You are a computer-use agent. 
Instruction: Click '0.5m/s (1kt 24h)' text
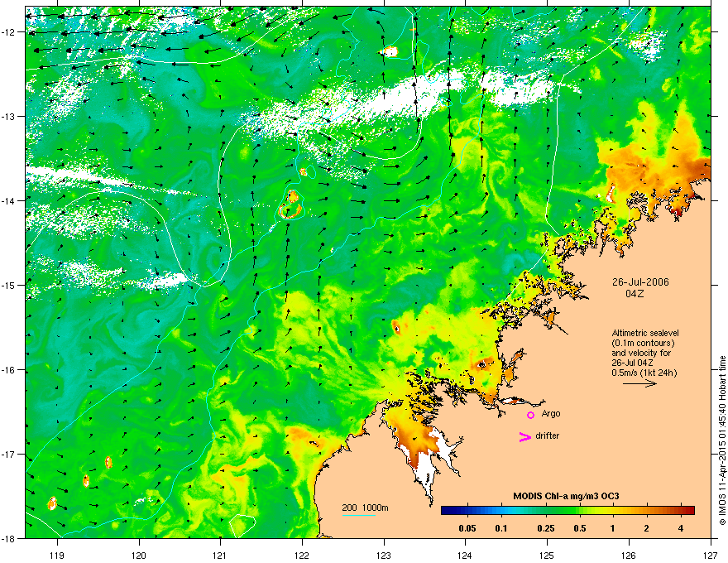pos(644,373)
